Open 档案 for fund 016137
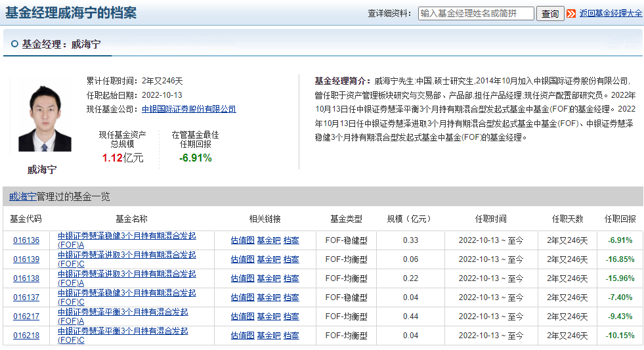 point(291,297)
